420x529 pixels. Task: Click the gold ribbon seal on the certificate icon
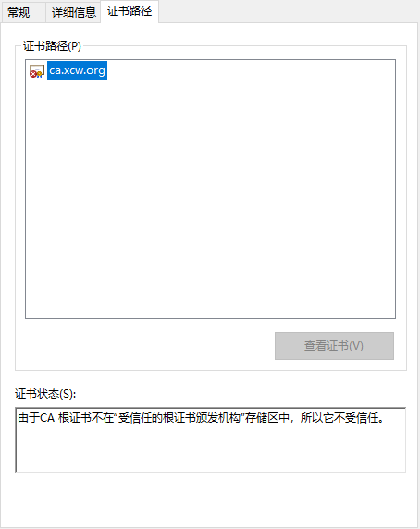[40, 74]
